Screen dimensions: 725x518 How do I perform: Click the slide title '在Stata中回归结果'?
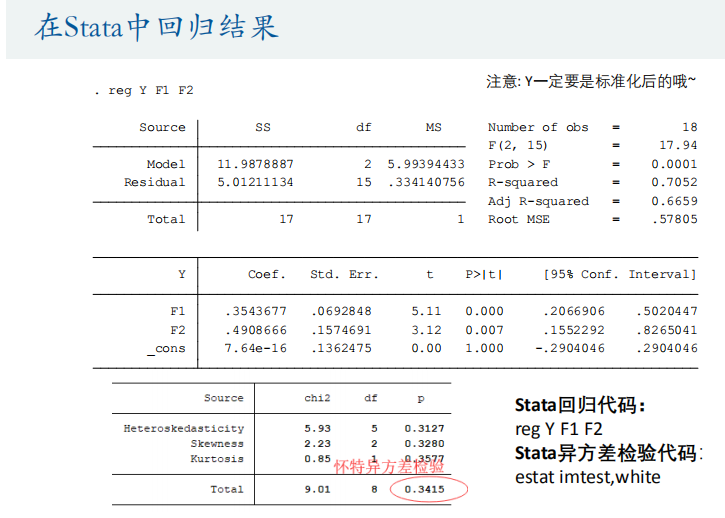[157, 27]
